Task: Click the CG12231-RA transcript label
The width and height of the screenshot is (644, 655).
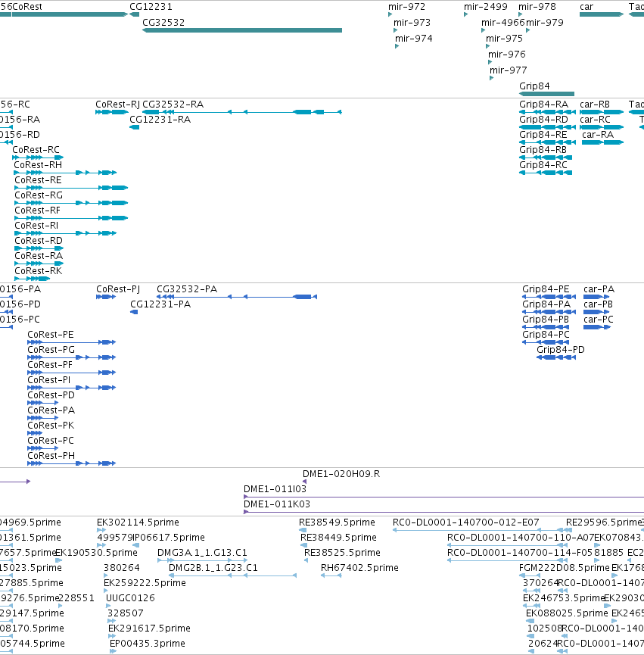Action: pyautogui.click(x=160, y=120)
